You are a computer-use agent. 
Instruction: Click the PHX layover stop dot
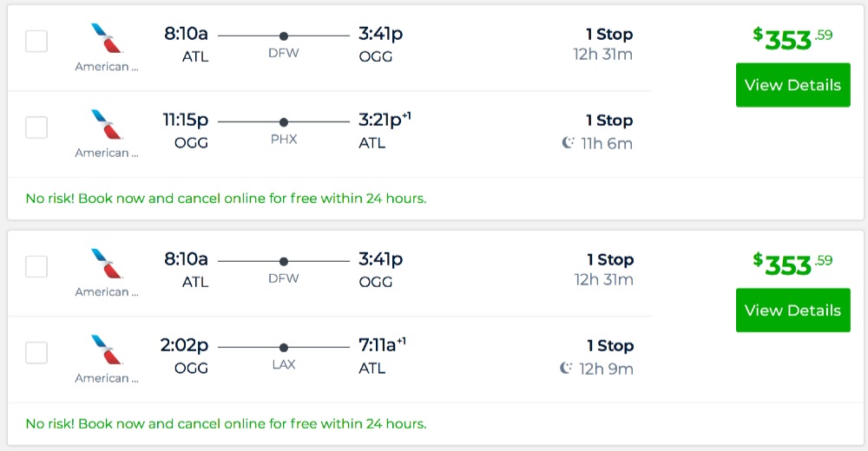coord(284,122)
